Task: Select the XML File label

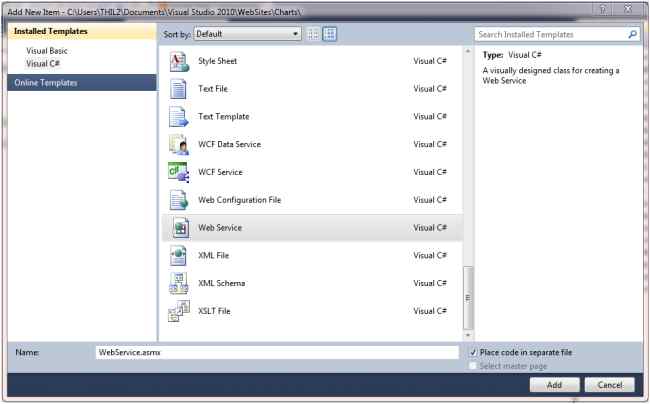Action: 213,256
